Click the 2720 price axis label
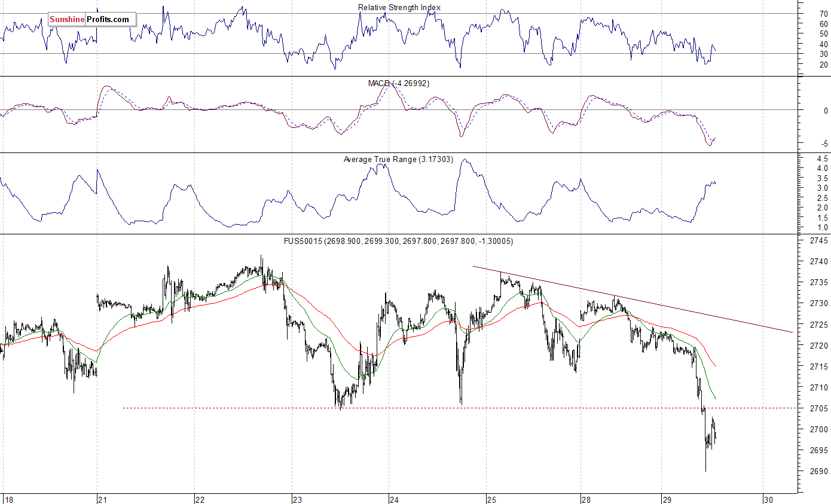This screenshot has width=831, height=504. coord(820,346)
